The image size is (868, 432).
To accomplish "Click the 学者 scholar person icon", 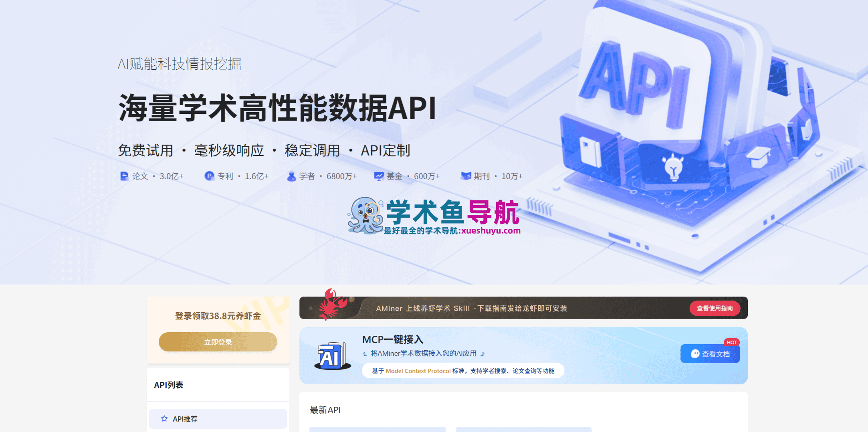I will click(291, 176).
